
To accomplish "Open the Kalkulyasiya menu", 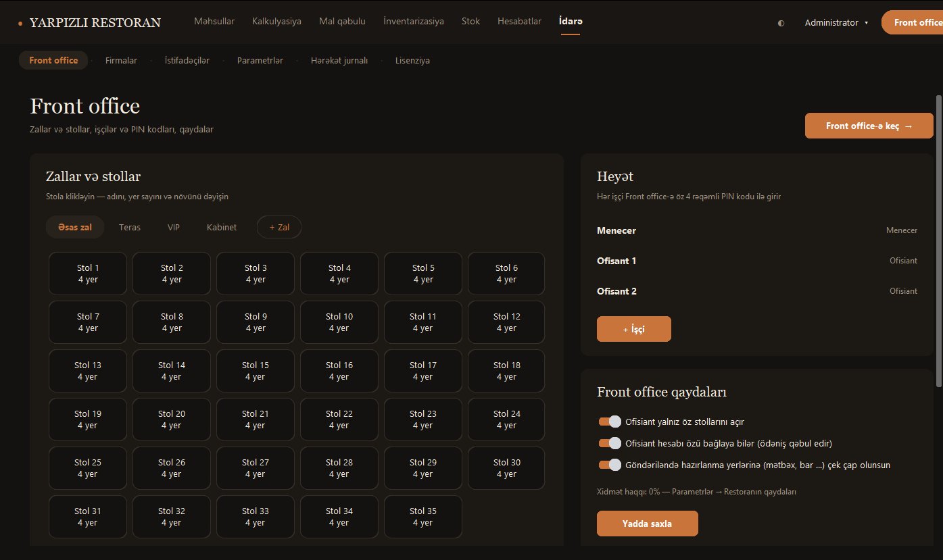I will (x=276, y=22).
